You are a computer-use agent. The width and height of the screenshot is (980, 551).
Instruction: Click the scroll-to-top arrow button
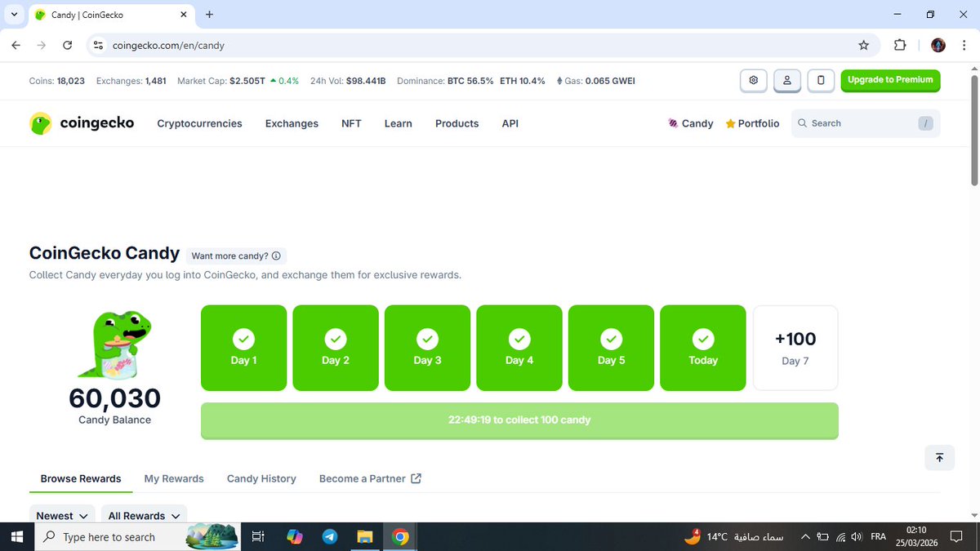click(939, 457)
